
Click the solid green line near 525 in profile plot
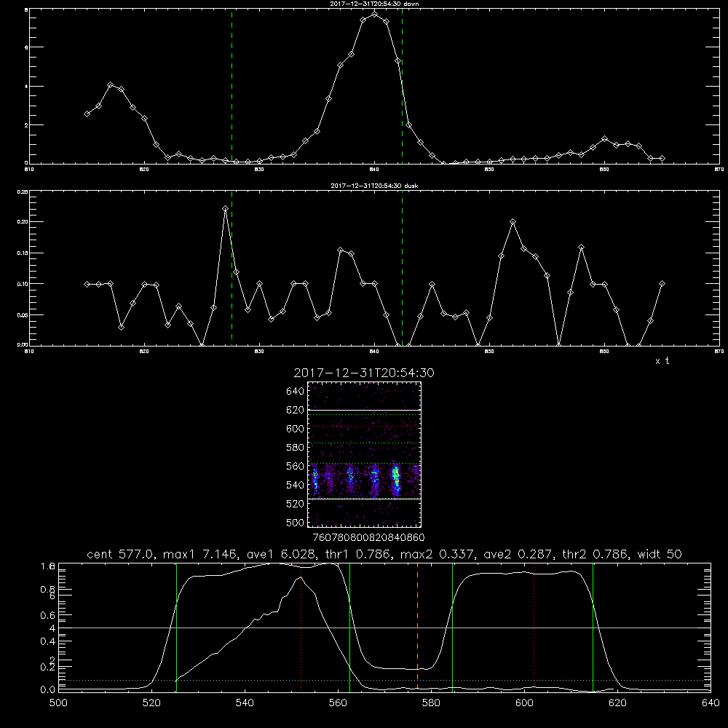coord(176,627)
